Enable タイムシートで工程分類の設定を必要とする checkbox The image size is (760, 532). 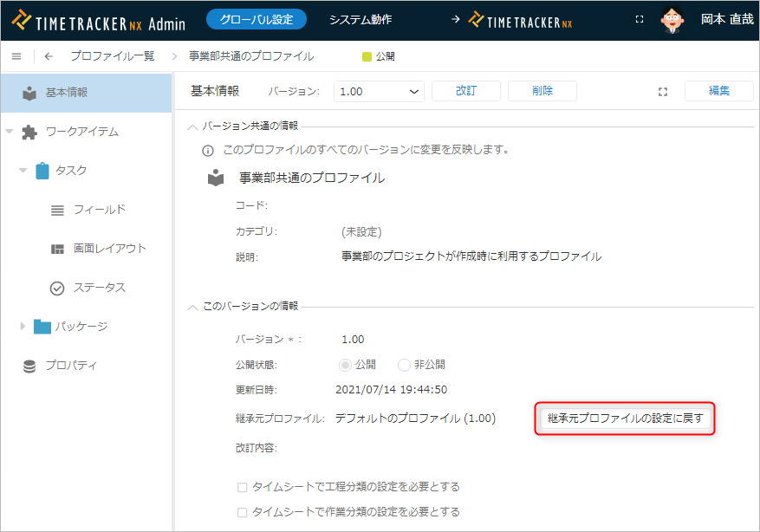point(243,487)
